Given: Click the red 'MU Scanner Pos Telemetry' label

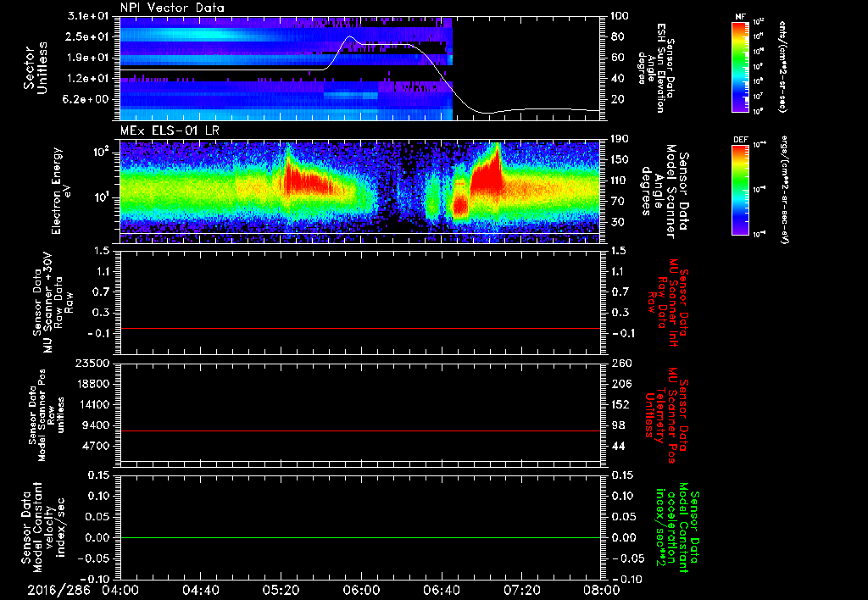Looking at the screenshot, I should tap(668, 415).
